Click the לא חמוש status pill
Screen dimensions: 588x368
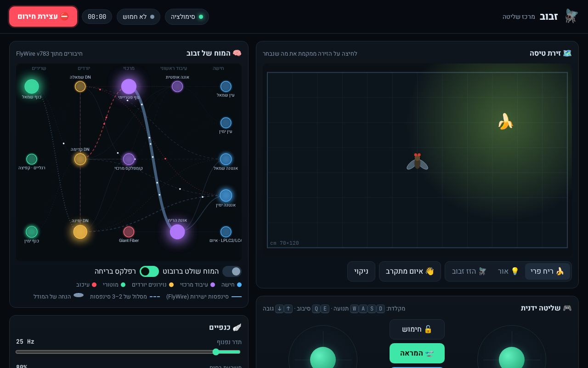138,17
